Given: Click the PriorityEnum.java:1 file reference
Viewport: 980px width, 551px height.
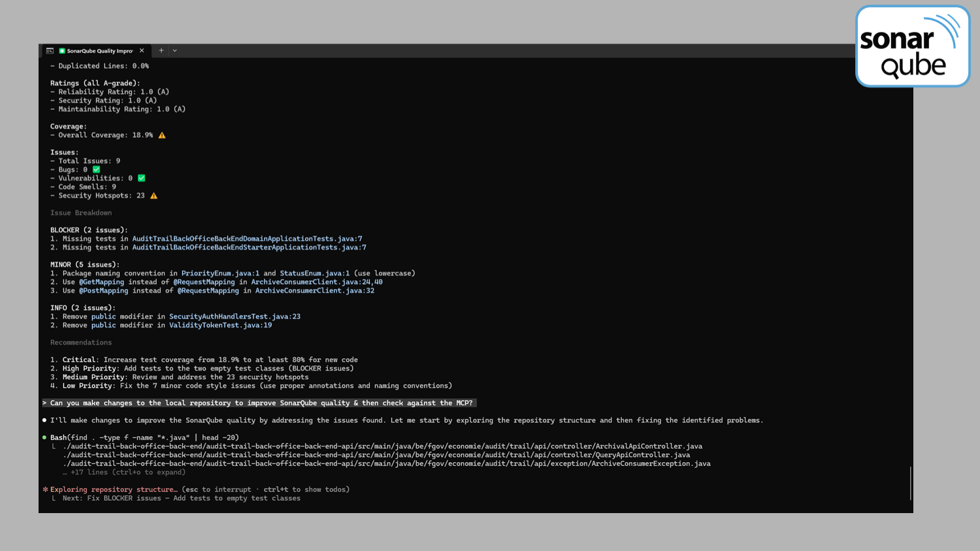Looking at the screenshot, I should (x=220, y=273).
